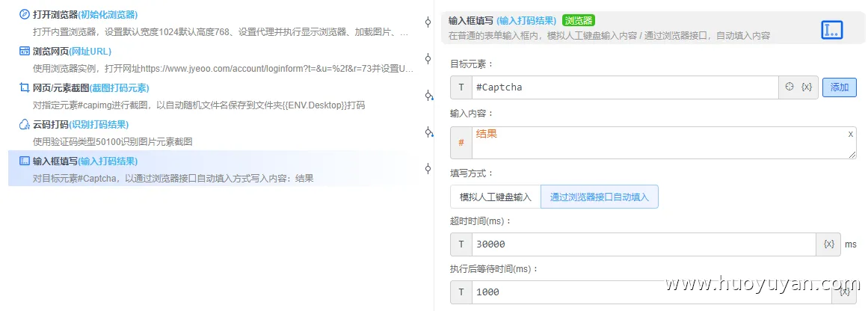Open 输入打码结果 link in step list
Image resolution: width=868 pixels, height=311 pixels.
click(x=108, y=161)
